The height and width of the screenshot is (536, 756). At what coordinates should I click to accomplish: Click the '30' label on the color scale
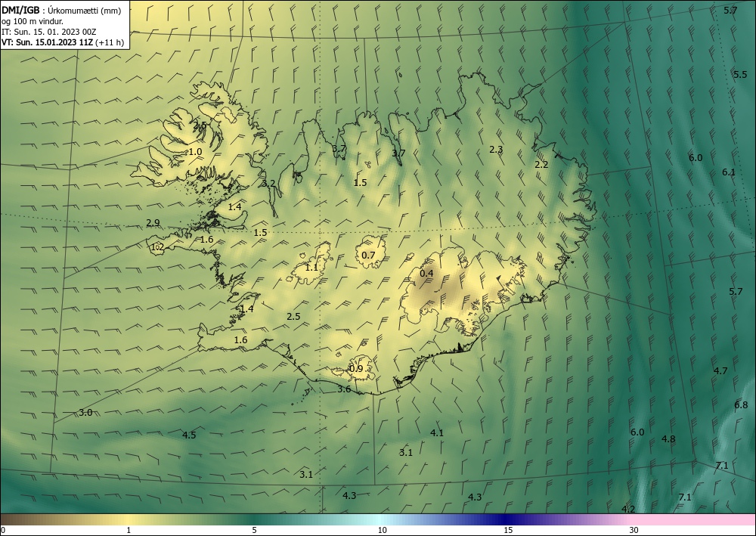(x=634, y=530)
